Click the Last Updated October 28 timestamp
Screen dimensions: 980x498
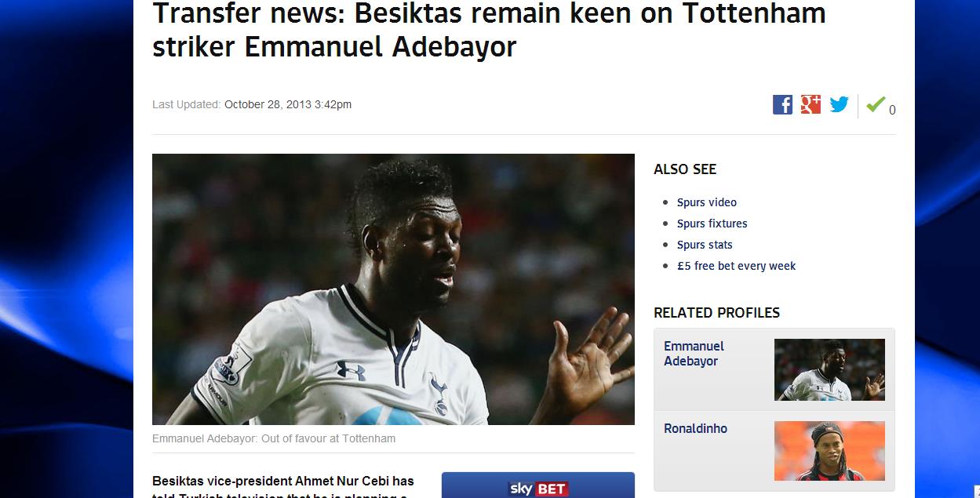[x=252, y=104]
